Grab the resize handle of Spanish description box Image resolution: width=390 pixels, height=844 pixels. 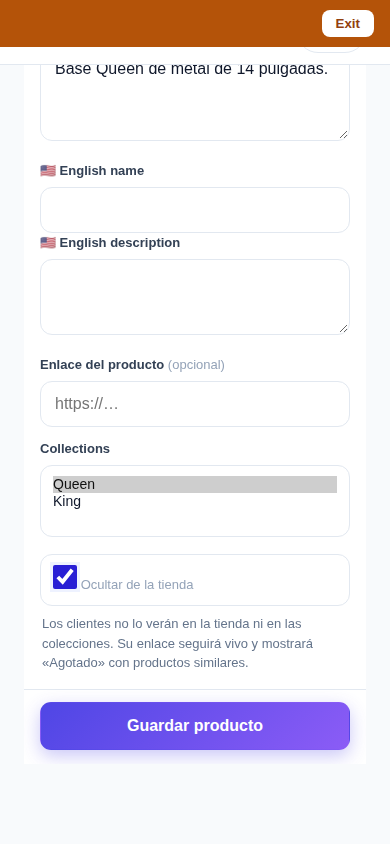[344, 135]
